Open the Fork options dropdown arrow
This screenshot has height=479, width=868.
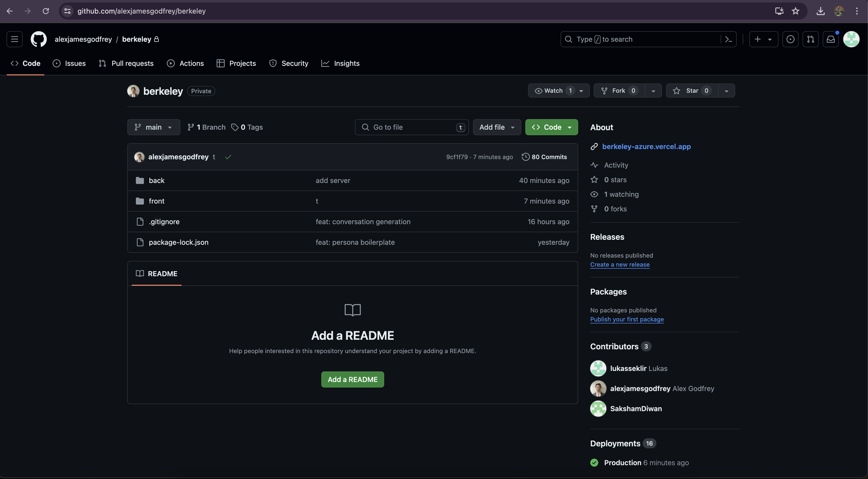coord(653,91)
